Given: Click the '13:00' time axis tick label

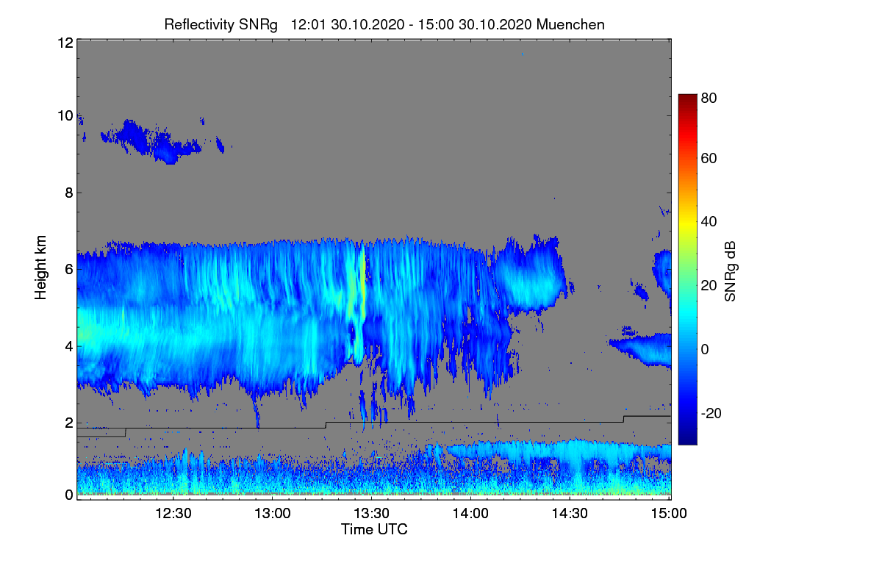Looking at the screenshot, I should pos(273,513).
